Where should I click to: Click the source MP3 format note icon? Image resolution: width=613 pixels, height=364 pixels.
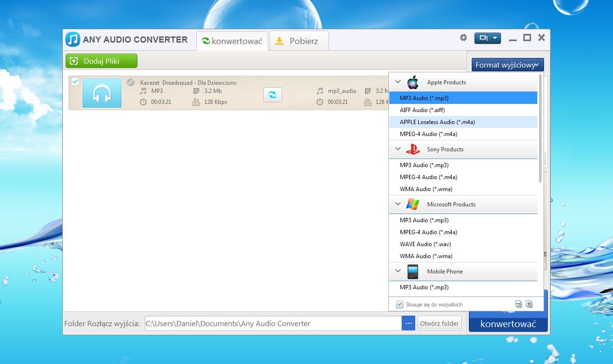(x=143, y=91)
